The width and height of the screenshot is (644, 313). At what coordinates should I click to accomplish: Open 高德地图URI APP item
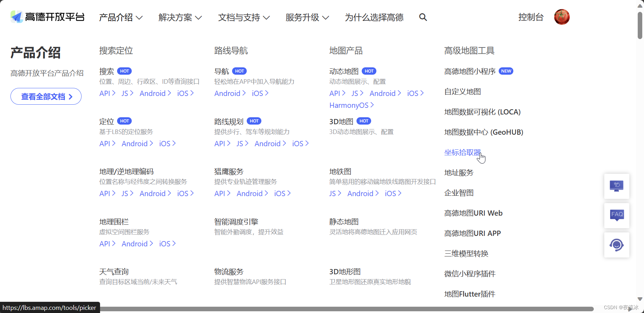[x=473, y=233]
